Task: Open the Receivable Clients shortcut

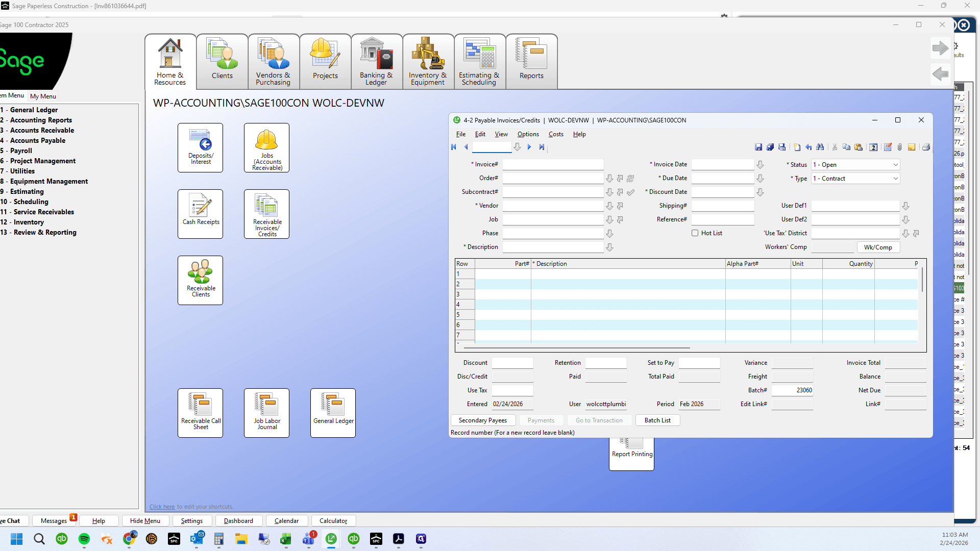Action: point(201,280)
